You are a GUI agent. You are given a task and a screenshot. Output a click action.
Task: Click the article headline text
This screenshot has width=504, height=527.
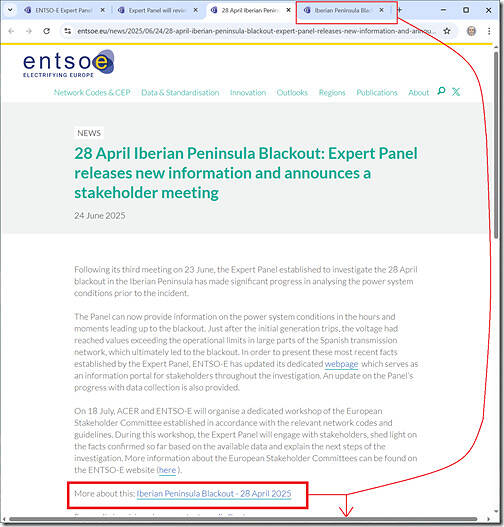pos(246,173)
